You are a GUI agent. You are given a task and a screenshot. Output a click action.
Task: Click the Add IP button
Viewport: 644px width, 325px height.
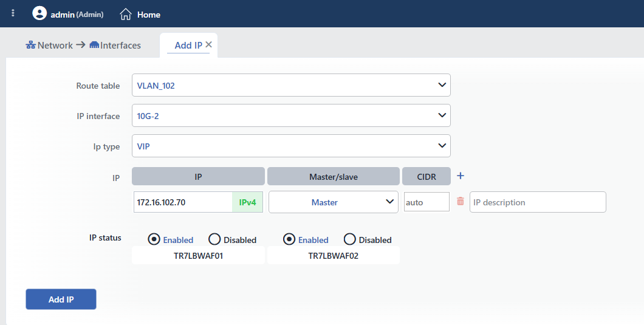pos(61,299)
